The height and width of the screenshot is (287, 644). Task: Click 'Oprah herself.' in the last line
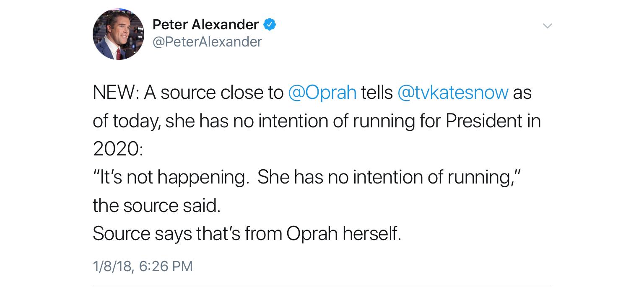coord(344,233)
